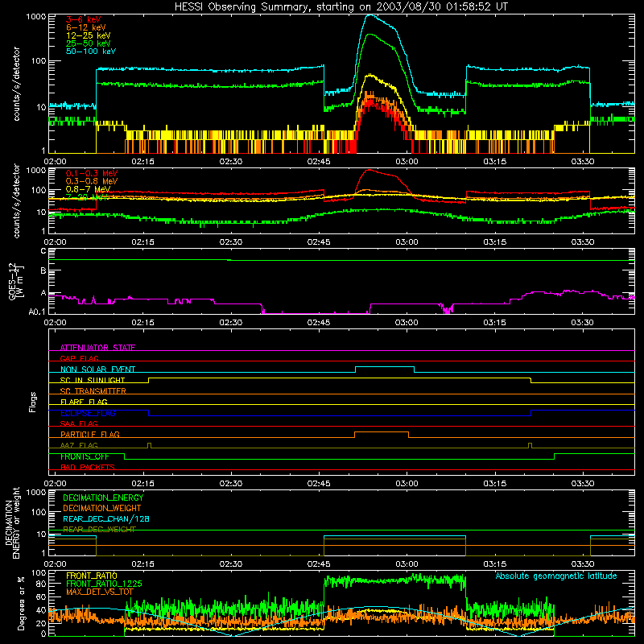Click the raised NON_SOLAR_EVENT flag step

pos(385,367)
